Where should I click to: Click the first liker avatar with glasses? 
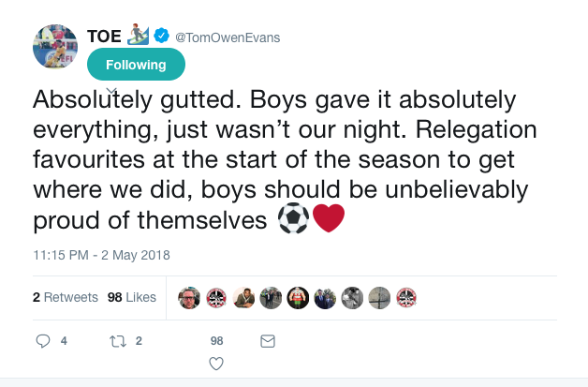(189, 297)
